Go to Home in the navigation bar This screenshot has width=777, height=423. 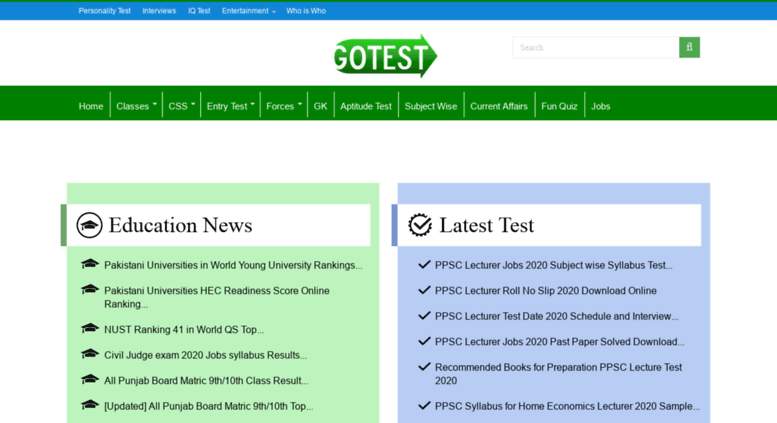pos(91,106)
